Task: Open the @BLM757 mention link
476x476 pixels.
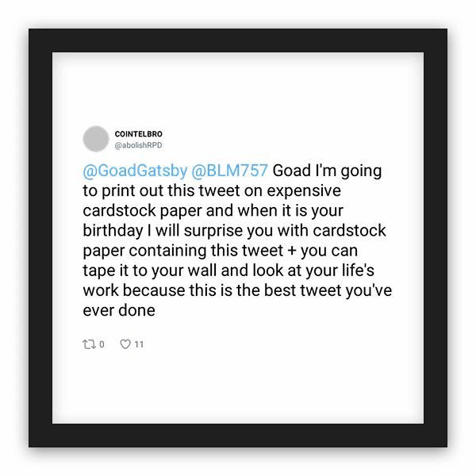Action: [230, 171]
